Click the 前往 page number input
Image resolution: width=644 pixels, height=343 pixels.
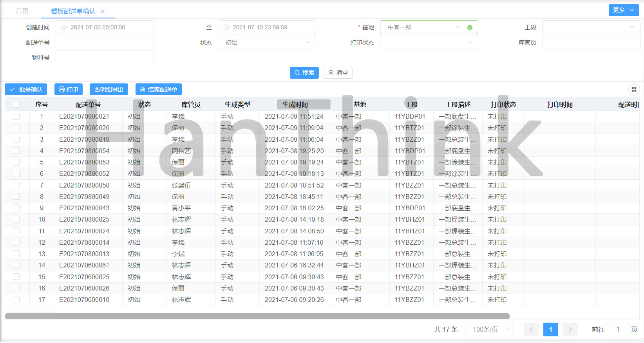coord(618,330)
